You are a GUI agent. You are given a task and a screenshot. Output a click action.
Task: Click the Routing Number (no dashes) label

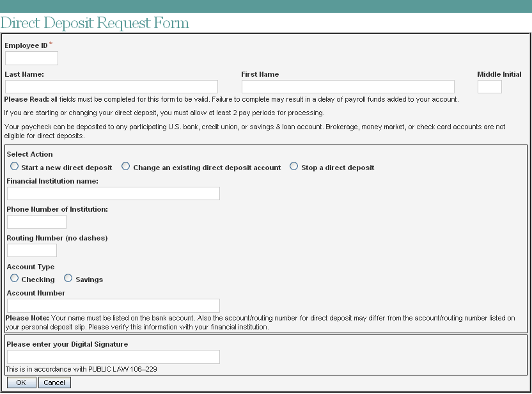tap(57, 238)
